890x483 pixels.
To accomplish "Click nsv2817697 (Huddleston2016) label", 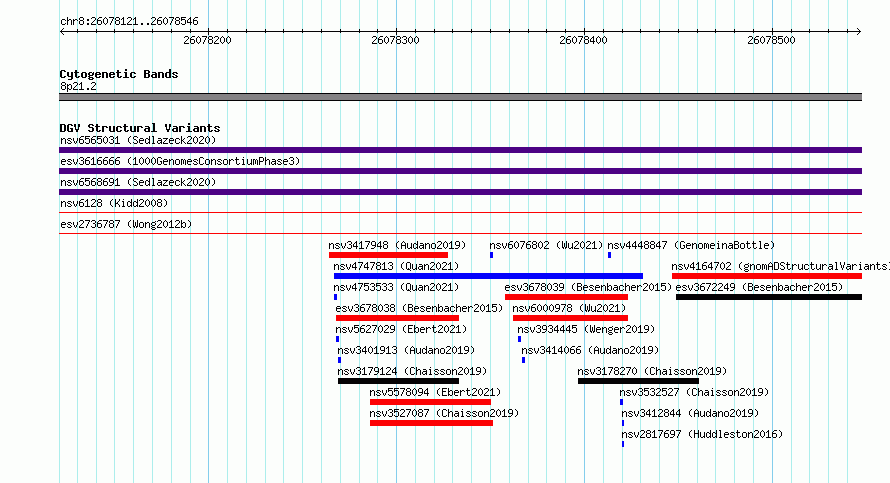I will click(702, 434).
